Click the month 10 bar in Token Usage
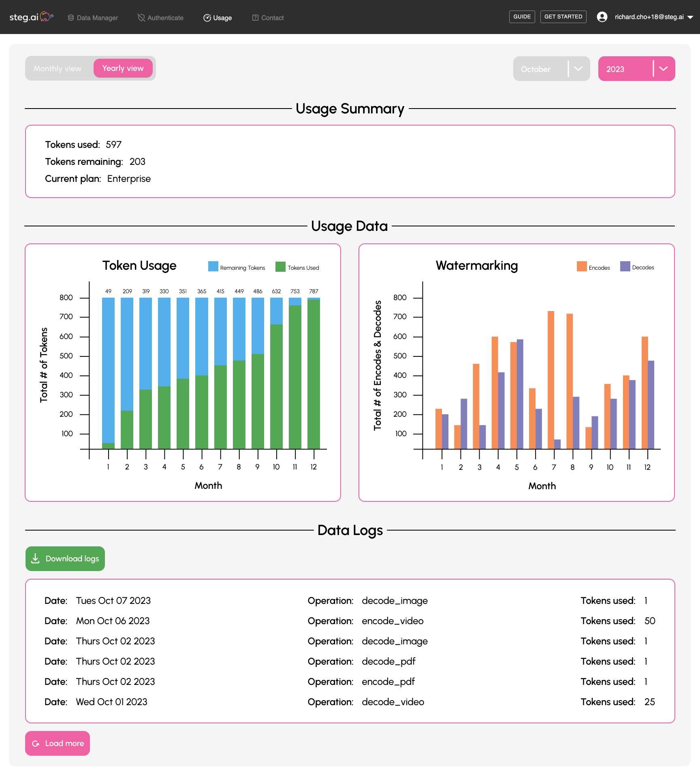The height and width of the screenshot is (776, 700). (276, 373)
